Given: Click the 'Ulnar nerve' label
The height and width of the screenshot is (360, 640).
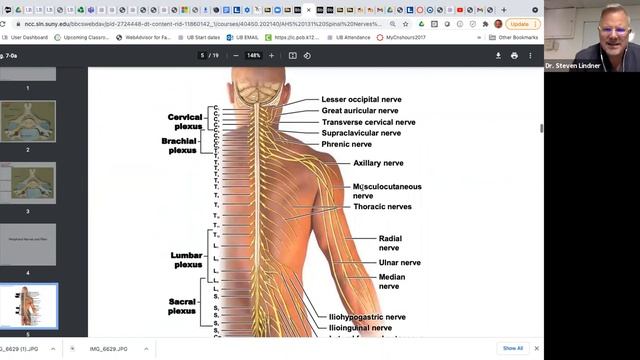Looking at the screenshot, I should tap(399, 262).
